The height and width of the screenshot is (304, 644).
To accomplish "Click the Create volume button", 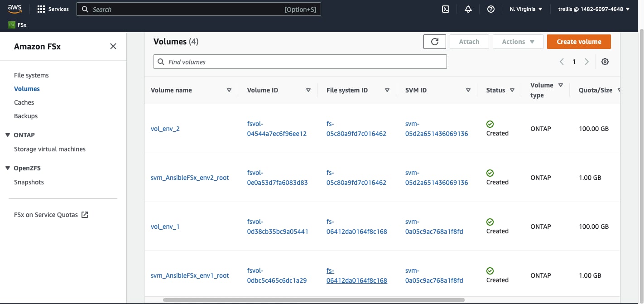I will click(x=579, y=42).
